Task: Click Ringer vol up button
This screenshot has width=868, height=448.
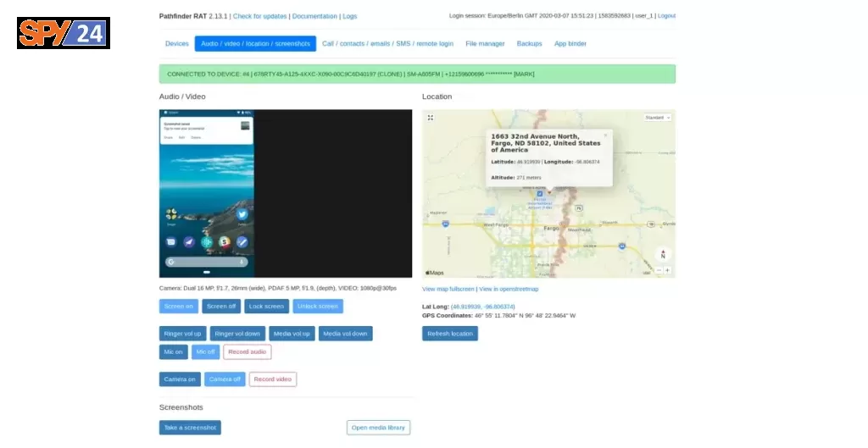Action: [183, 334]
